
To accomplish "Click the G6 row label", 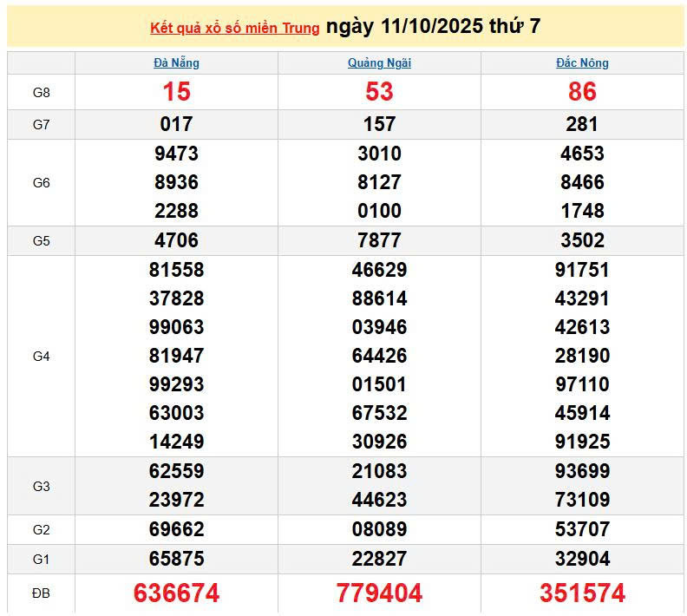I will 41,182.
